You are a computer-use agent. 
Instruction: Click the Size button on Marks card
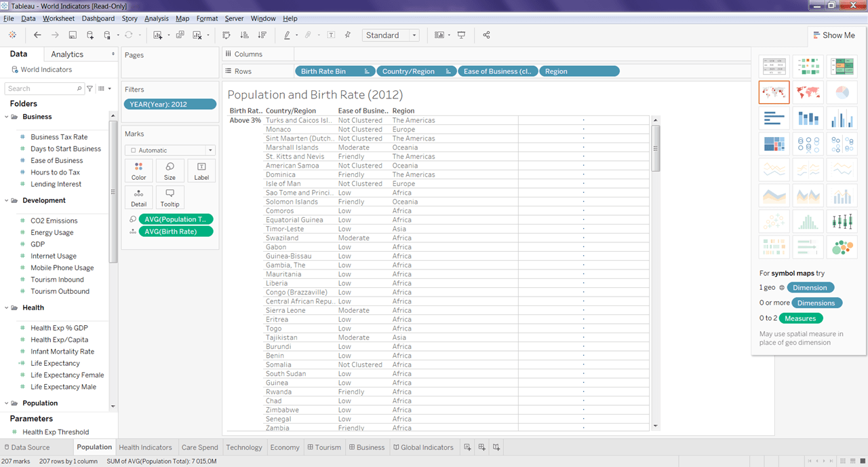pyautogui.click(x=170, y=170)
